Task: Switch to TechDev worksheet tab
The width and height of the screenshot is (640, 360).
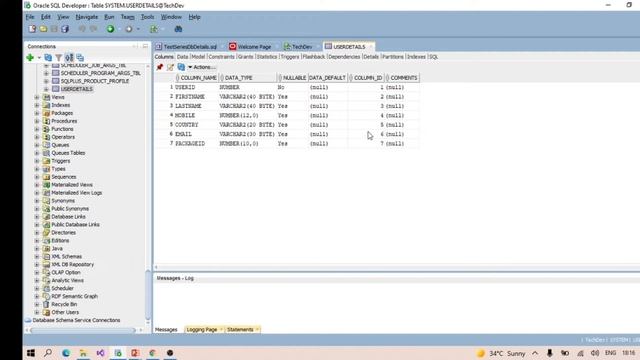Action: 302,47
